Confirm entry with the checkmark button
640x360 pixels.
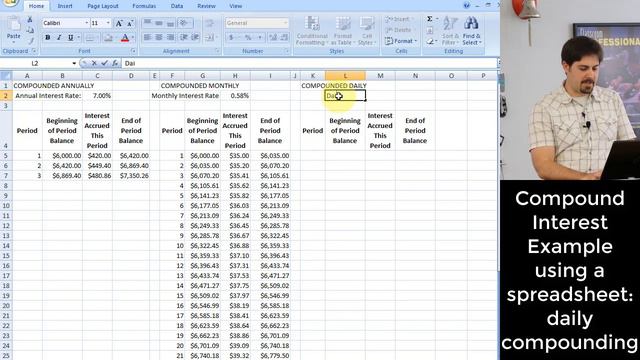[x=104, y=63]
